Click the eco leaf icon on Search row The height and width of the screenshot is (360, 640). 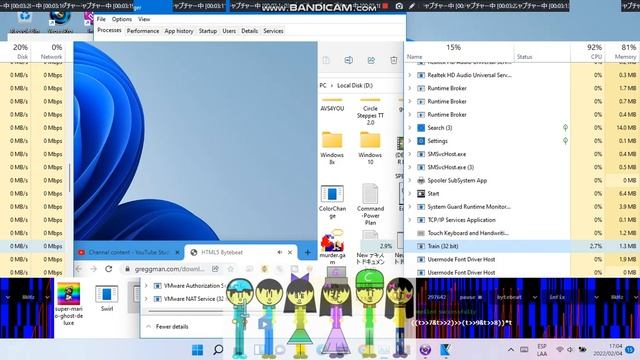pos(565,128)
